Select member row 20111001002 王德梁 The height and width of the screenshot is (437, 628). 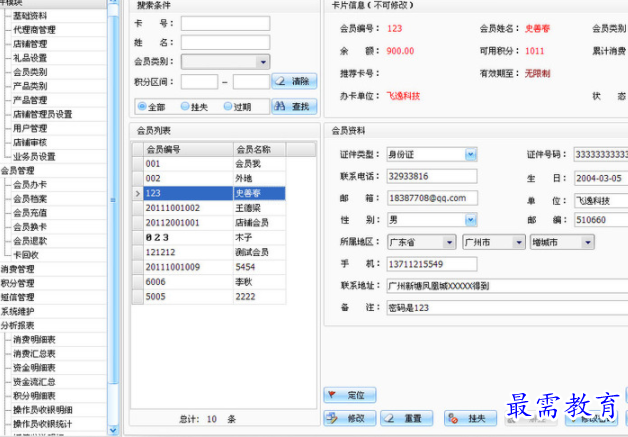pyautogui.click(x=209, y=208)
